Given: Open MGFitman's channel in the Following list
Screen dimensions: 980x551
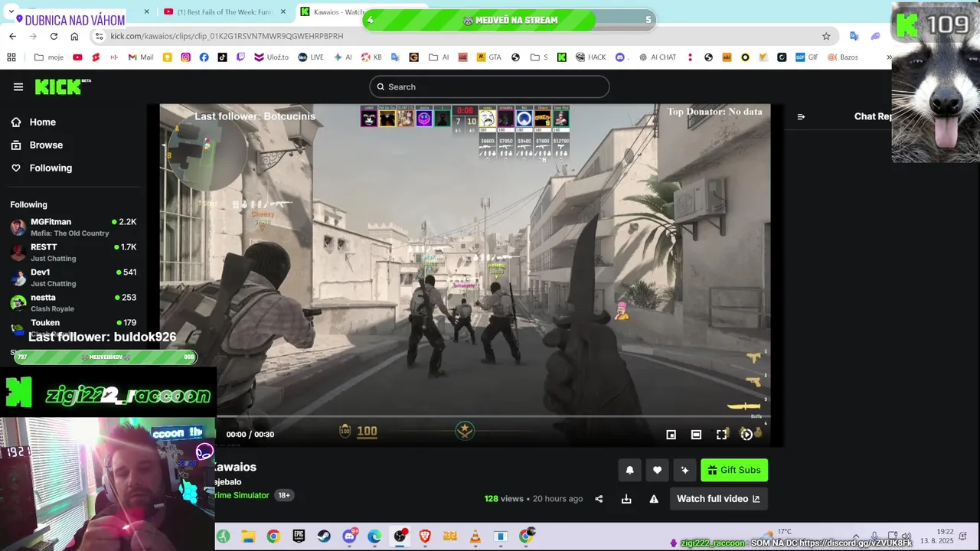Looking at the screenshot, I should coord(73,227).
